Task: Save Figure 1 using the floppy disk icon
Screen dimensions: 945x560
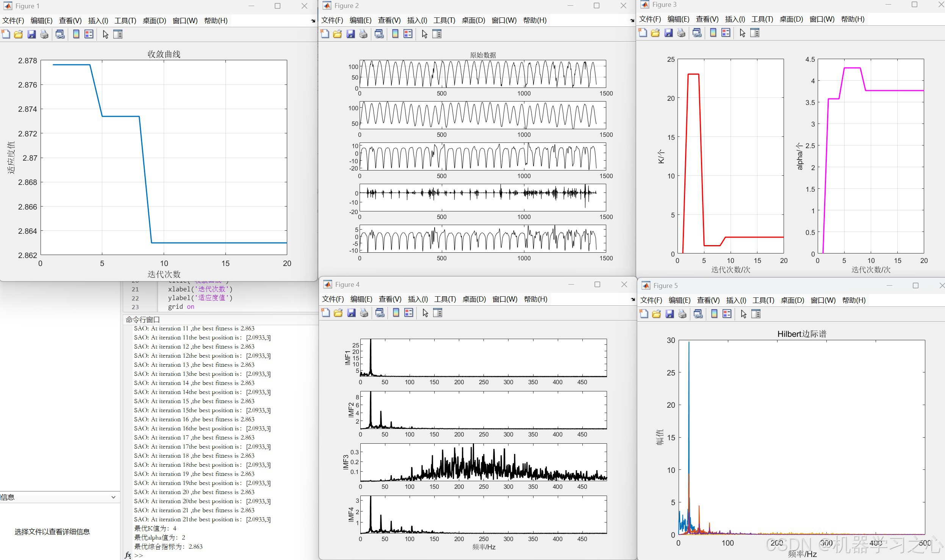Action: [31, 34]
